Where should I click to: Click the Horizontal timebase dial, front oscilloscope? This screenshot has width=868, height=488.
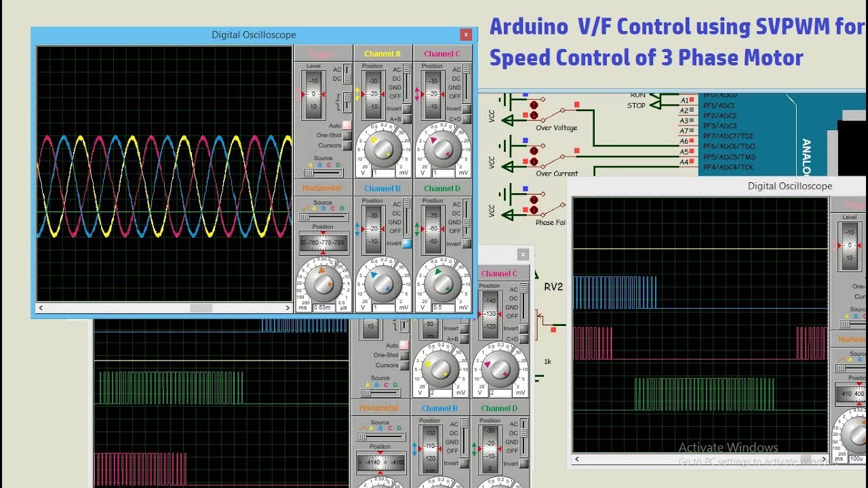[x=323, y=285]
